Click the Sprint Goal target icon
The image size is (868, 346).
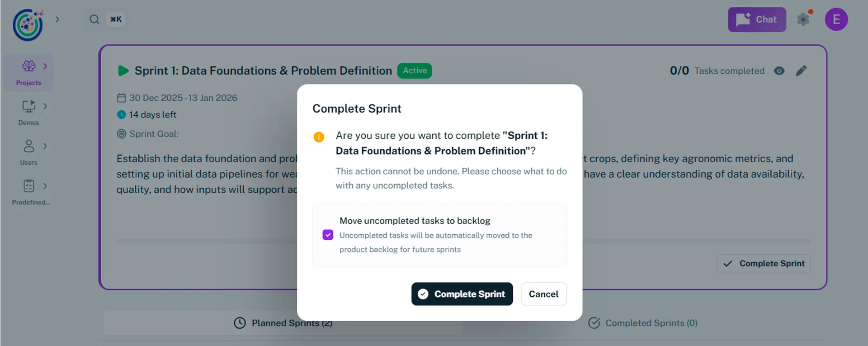121,134
